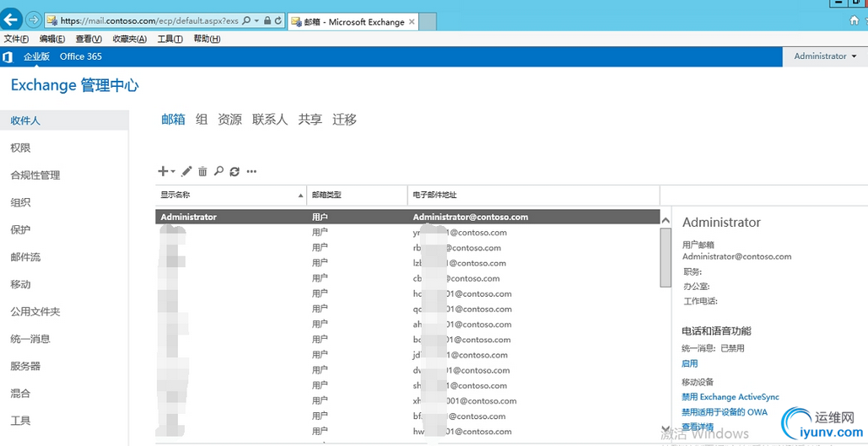Open the Administrator account dropdown
The height and width of the screenshot is (446, 868).
[x=825, y=56]
